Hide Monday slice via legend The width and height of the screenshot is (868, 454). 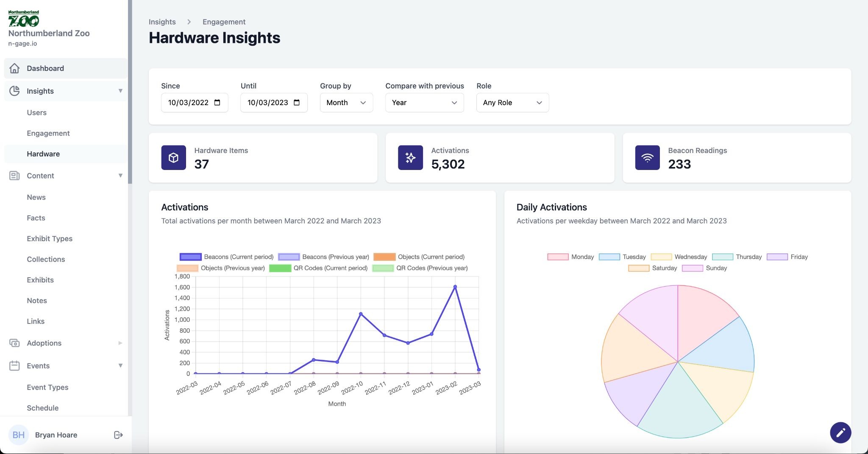pyautogui.click(x=557, y=257)
